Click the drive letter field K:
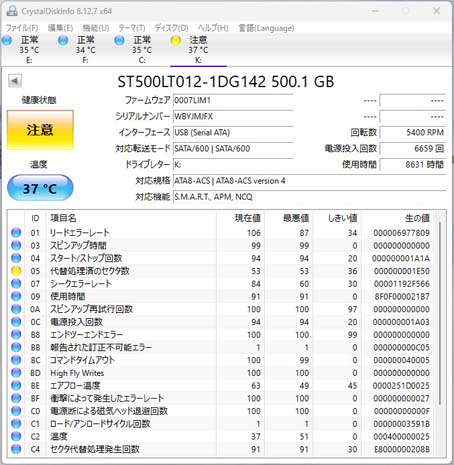This screenshot has width=454, height=465. 233,164
